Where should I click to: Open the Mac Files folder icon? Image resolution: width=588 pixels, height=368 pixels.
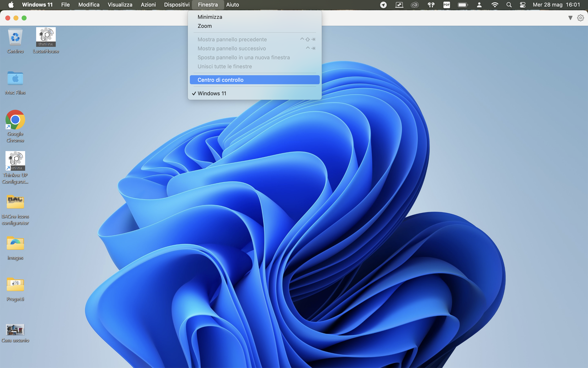[15, 78]
